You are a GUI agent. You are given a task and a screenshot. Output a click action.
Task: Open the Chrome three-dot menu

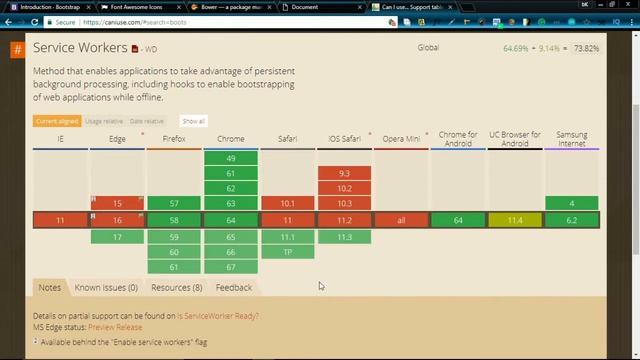[x=631, y=22]
